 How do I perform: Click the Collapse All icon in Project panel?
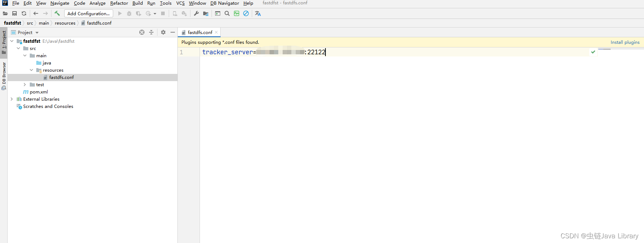pyautogui.click(x=151, y=32)
